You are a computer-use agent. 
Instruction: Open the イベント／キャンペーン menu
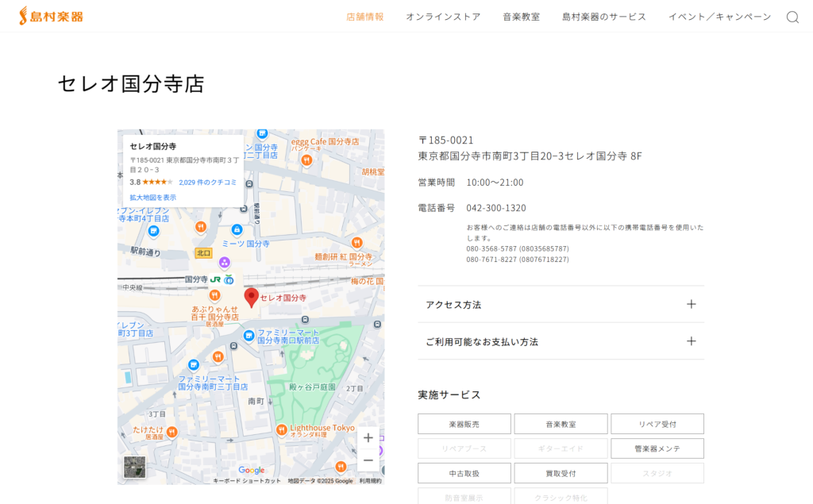click(719, 17)
